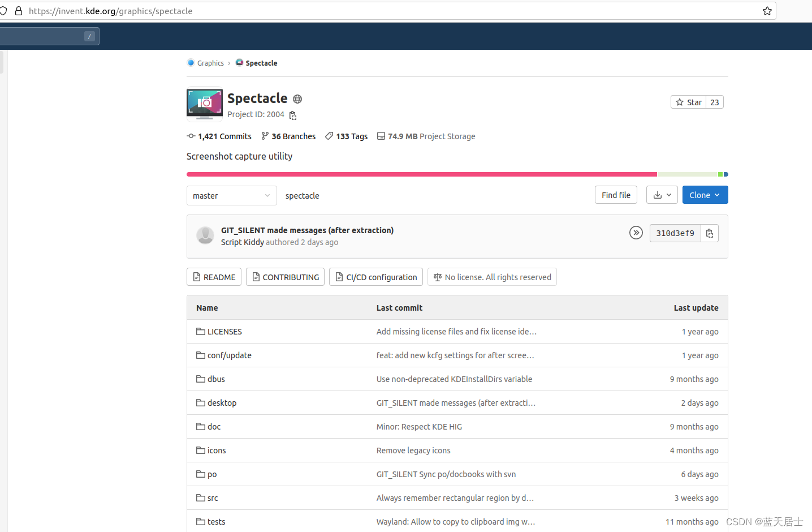Viewport: 812px width, 532px height.
Task: Click the Find file button
Action: (x=616, y=195)
